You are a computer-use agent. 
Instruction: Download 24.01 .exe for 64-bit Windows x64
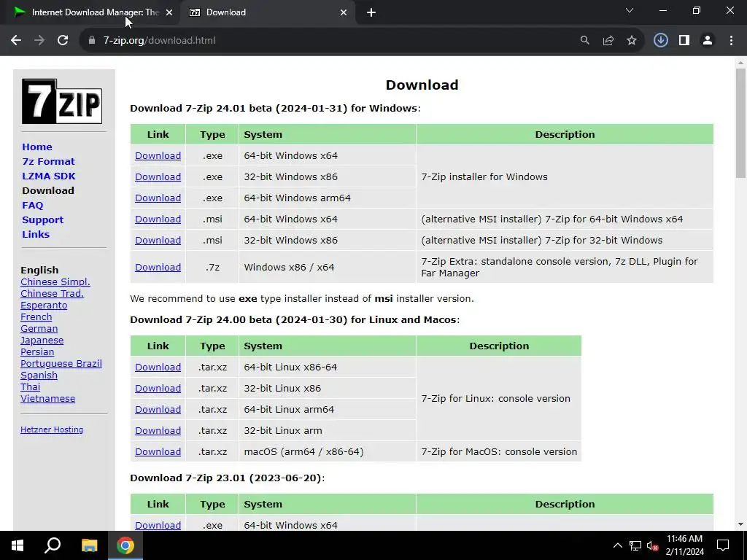(158, 156)
